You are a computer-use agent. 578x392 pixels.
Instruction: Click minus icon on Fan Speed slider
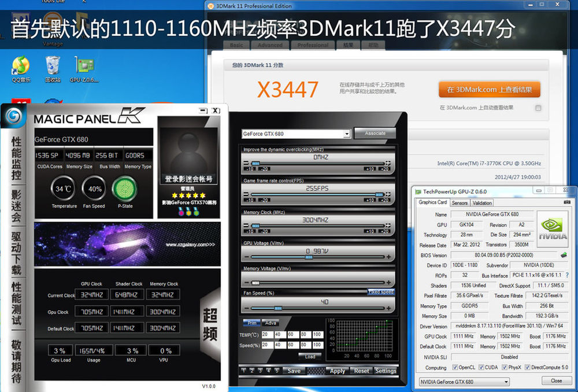(247, 308)
